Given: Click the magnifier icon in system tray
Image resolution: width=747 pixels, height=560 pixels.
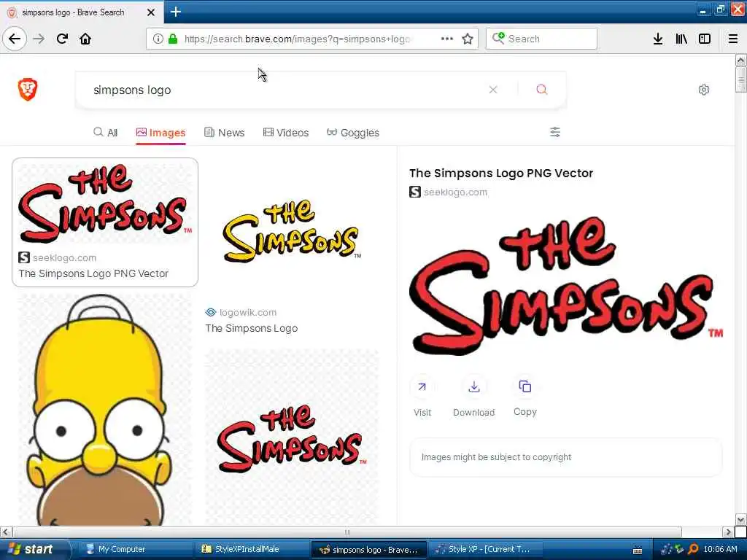Looking at the screenshot, I should [693, 549].
